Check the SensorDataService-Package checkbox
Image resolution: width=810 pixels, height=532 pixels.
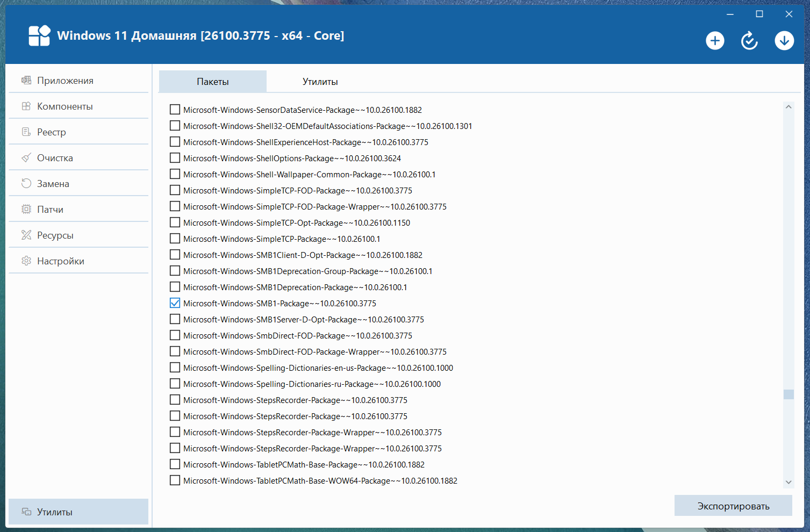(x=175, y=110)
